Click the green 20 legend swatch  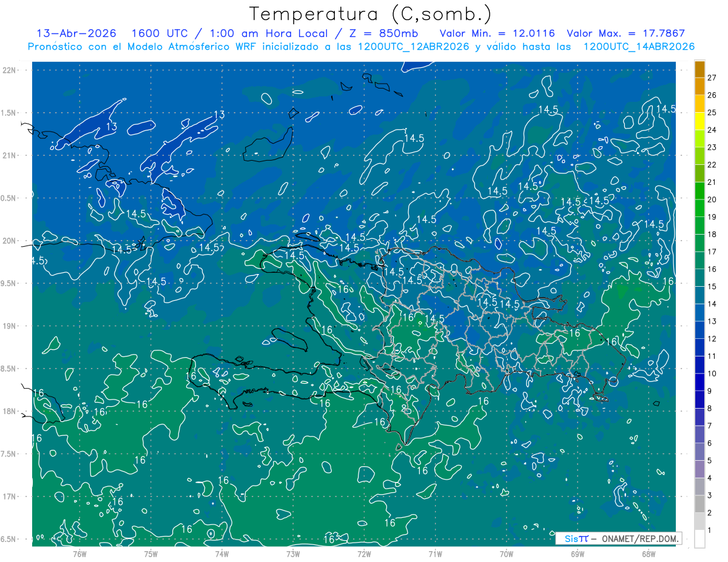tap(699, 192)
